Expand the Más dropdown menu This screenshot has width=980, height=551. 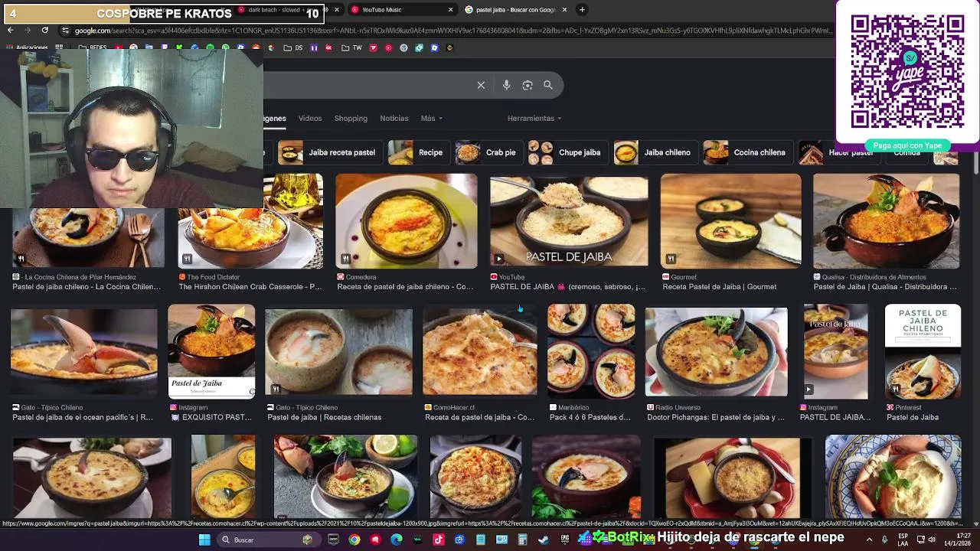point(432,119)
